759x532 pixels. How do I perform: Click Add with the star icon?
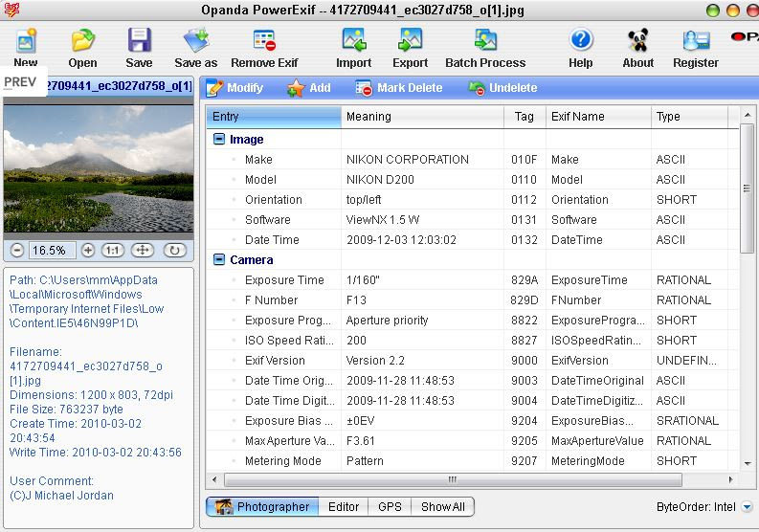[308, 88]
